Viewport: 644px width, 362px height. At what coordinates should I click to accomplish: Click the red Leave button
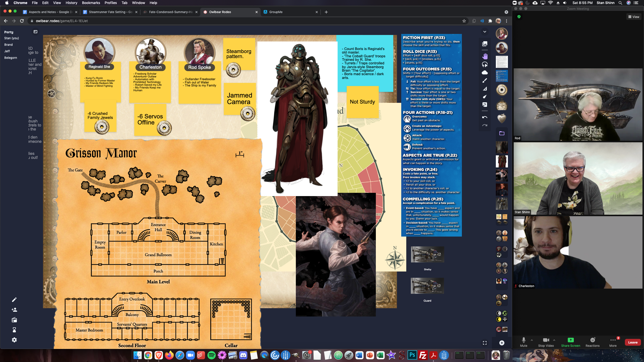(x=632, y=342)
